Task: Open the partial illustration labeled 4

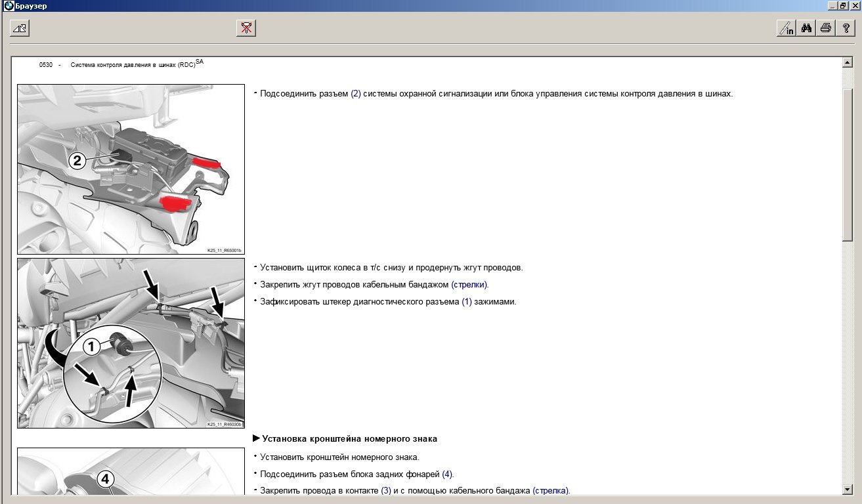Action: click(131, 471)
